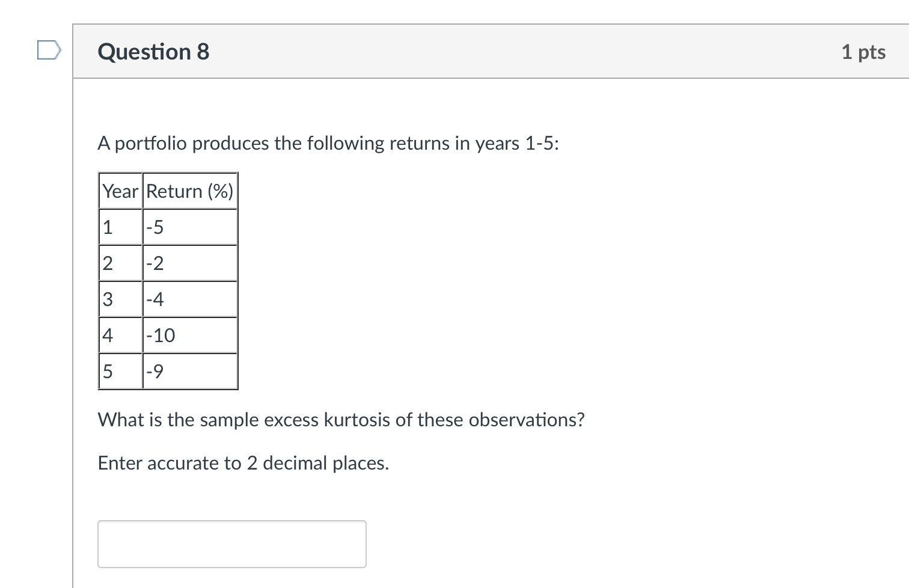
Task: Click inside the empty answer box
Action: 232,544
